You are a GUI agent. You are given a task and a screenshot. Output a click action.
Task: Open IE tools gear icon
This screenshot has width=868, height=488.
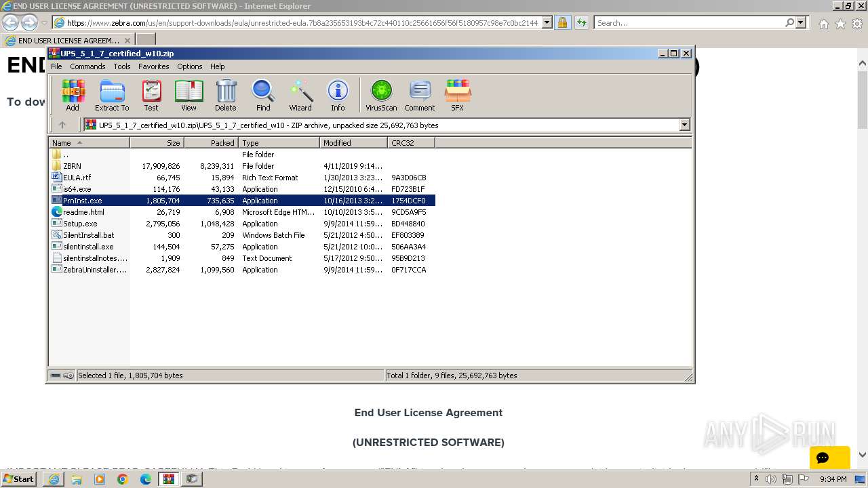[857, 24]
